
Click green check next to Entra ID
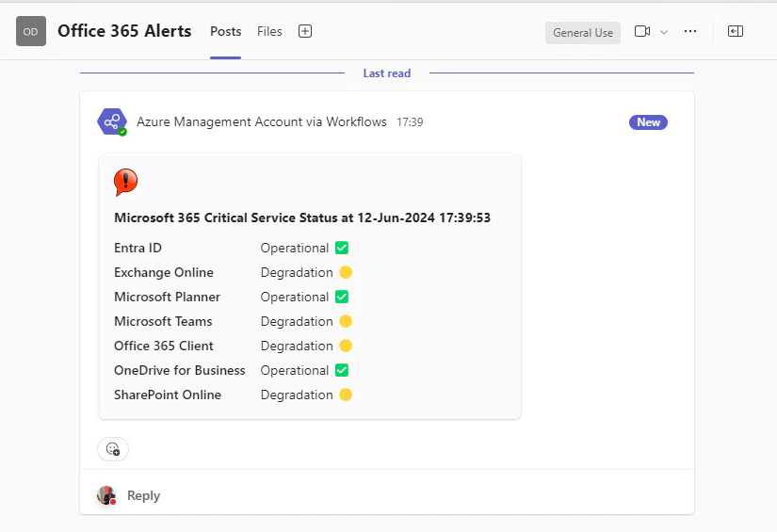point(342,248)
